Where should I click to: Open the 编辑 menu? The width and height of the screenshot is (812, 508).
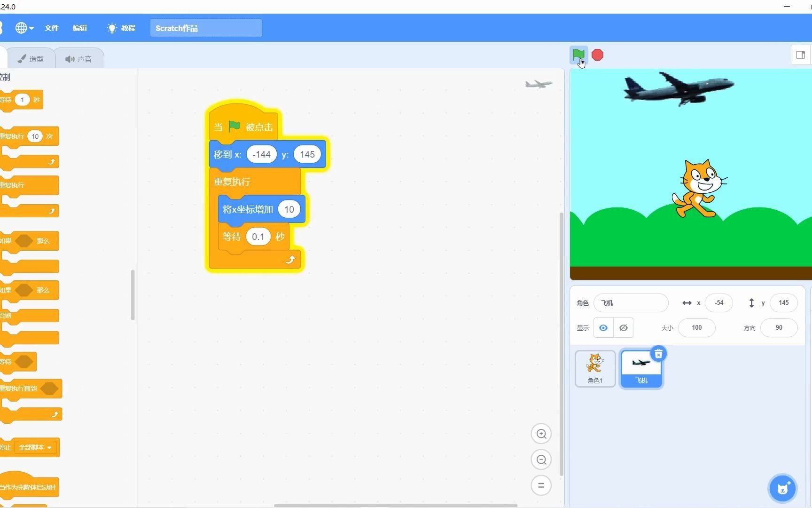(80, 28)
